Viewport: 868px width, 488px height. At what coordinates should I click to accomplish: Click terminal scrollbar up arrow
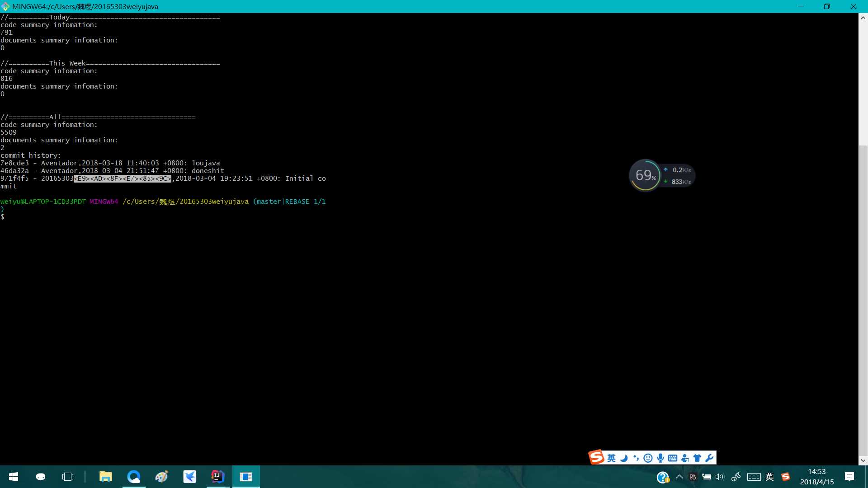863,18
